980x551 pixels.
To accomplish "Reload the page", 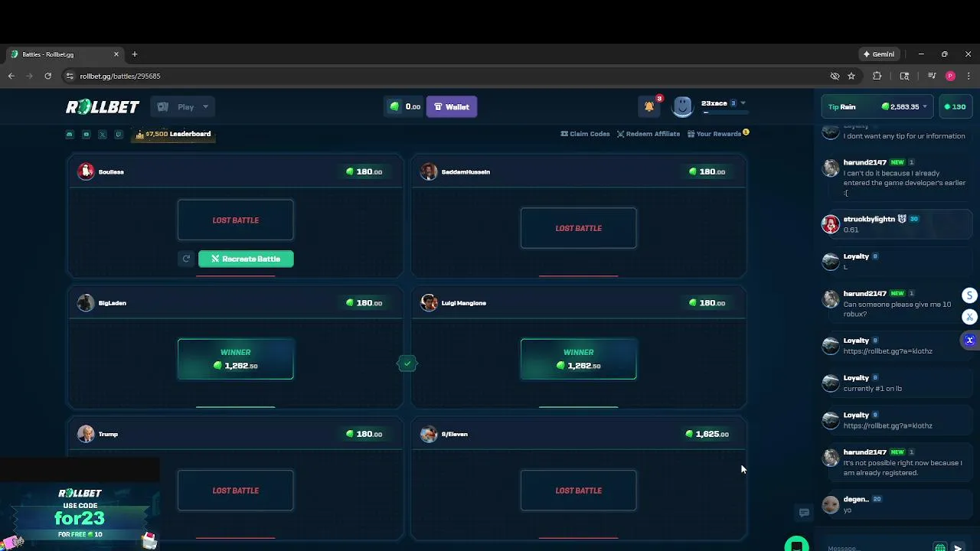I will 47,76.
